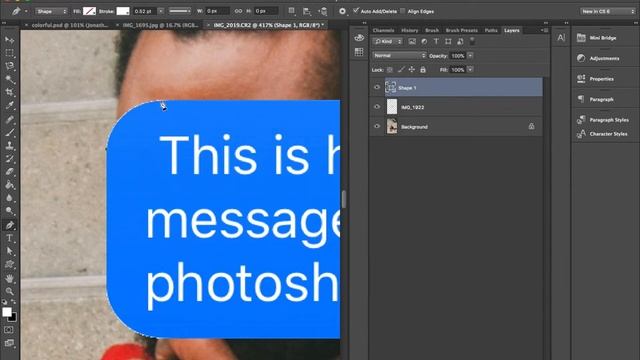Viewport: 640px width, 360px height.
Task: Select the Rectangular Marquee tool
Action: click(x=9, y=53)
